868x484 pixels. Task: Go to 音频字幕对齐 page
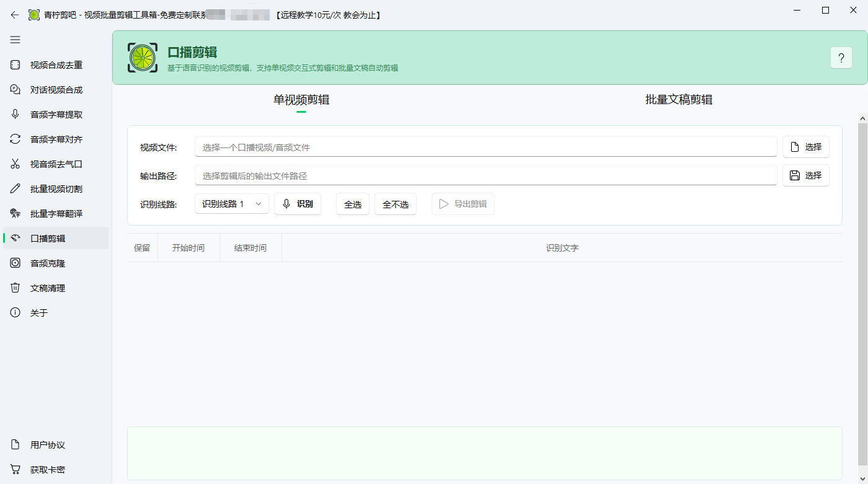56,139
